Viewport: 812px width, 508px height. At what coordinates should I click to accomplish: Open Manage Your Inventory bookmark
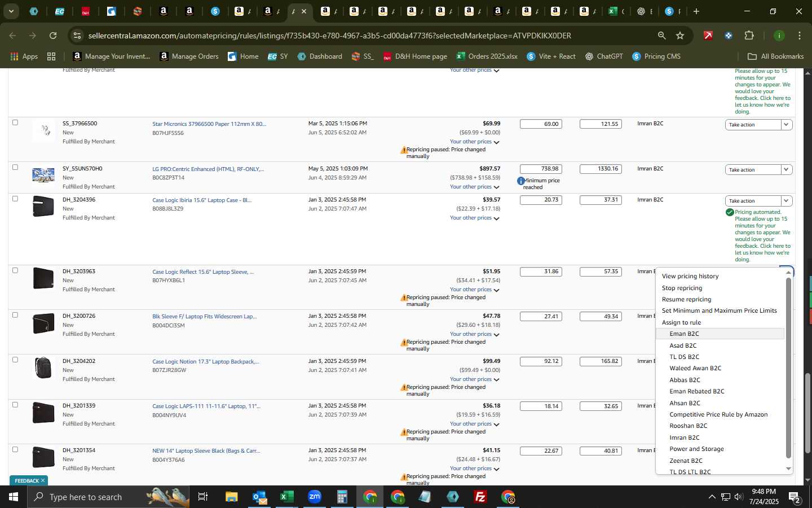(x=112, y=56)
